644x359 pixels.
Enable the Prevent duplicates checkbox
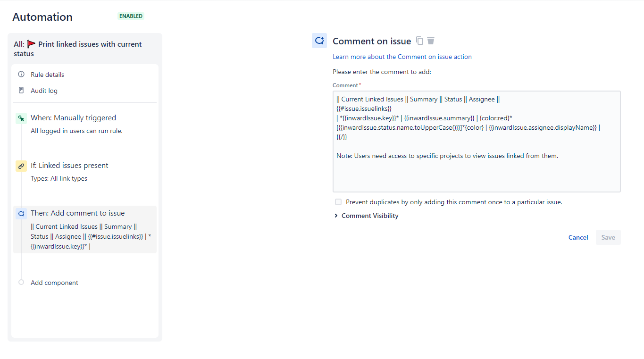338,202
